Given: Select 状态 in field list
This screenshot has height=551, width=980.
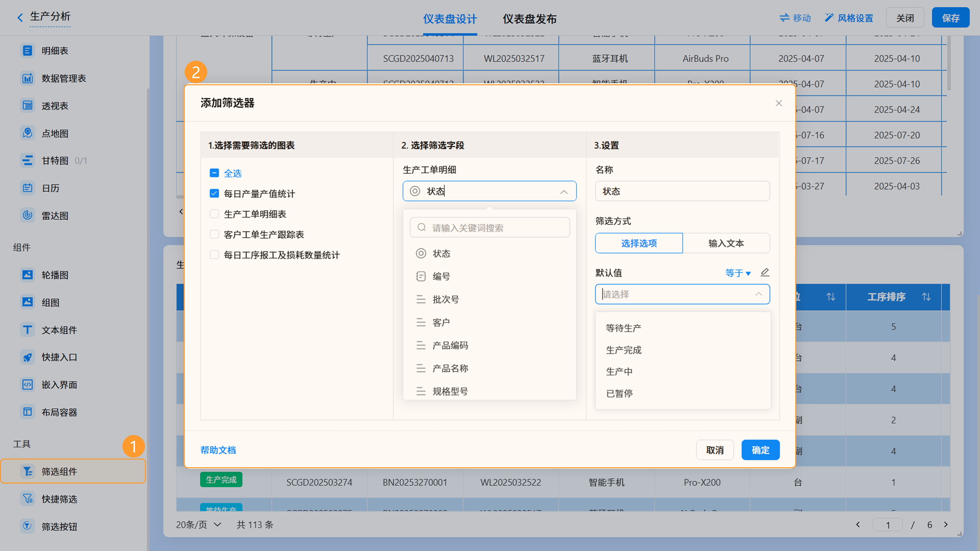Looking at the screenshot, I should point(490,254).
